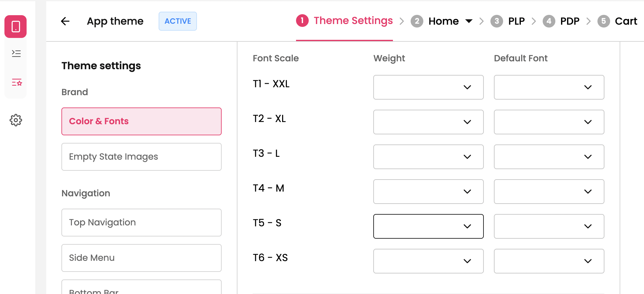Viewport: 644px width, 294px height.
Task: Open the T6 - XS Default Font dropdown
Action: tap(549, 261)
